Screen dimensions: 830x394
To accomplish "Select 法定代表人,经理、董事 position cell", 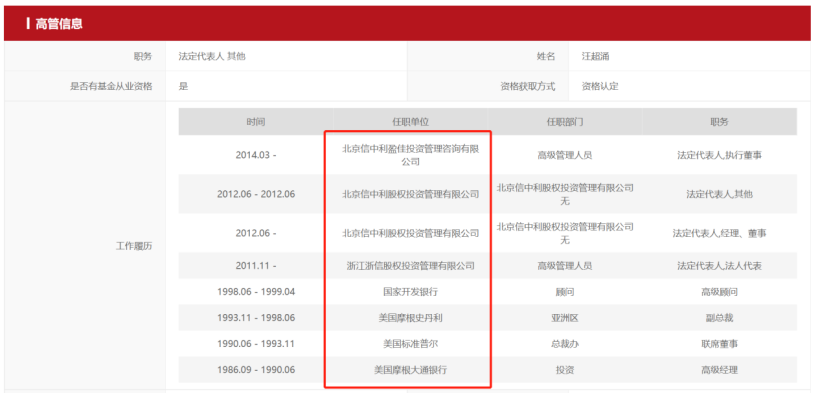I will (719, 233).
